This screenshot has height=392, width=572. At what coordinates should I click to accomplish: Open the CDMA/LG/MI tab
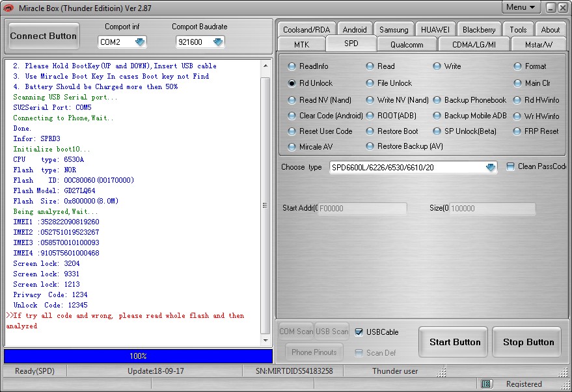pos(474,44)
